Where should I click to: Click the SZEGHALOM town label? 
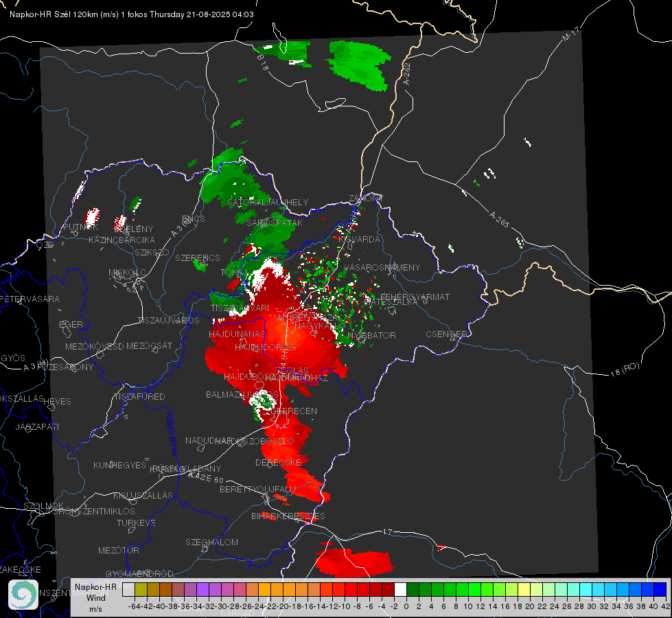point(211,542)
